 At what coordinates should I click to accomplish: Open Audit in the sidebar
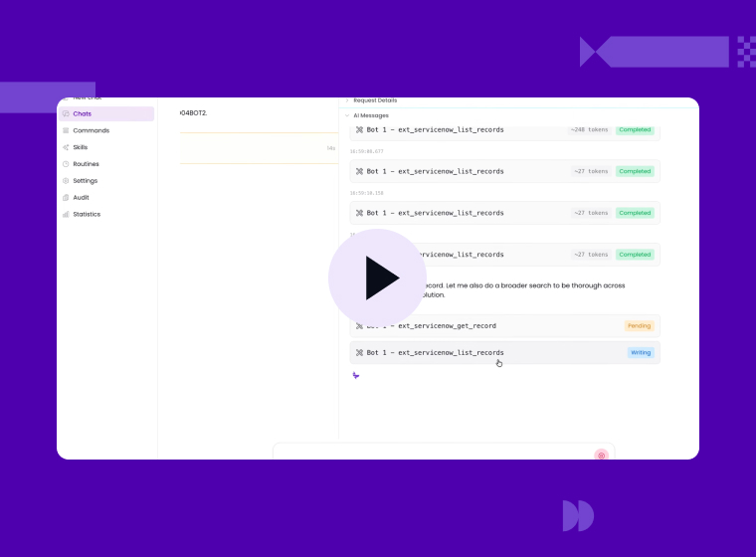tap(106, 197)
